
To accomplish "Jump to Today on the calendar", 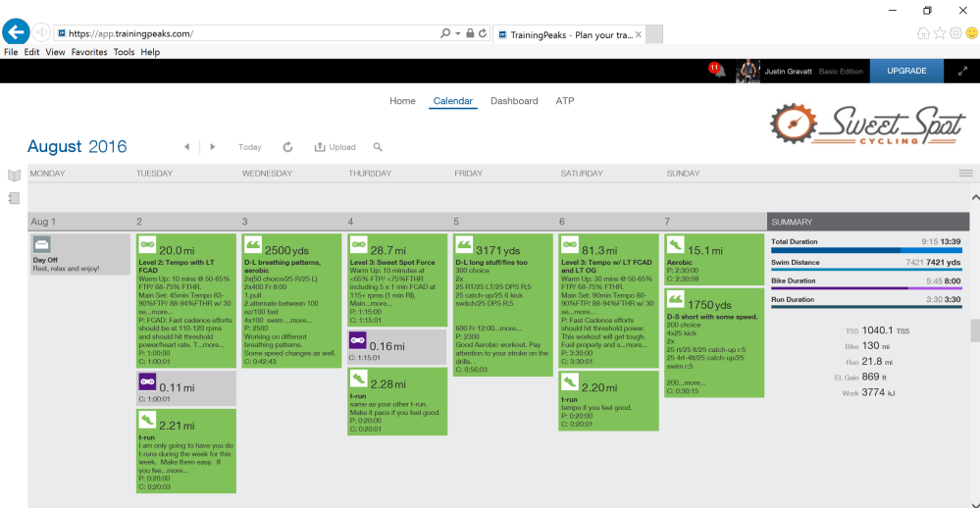I will pyautogui.click(x=250, y=147).
